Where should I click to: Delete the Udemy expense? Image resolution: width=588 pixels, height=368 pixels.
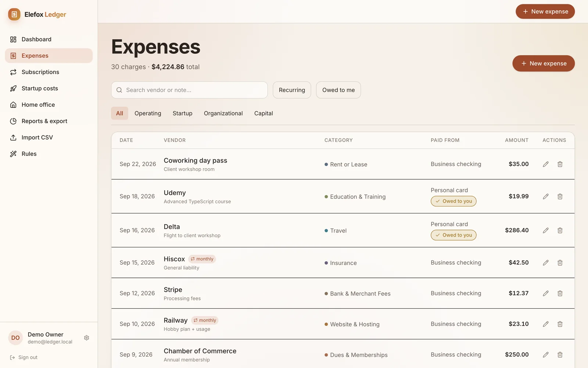click(560, 197)
